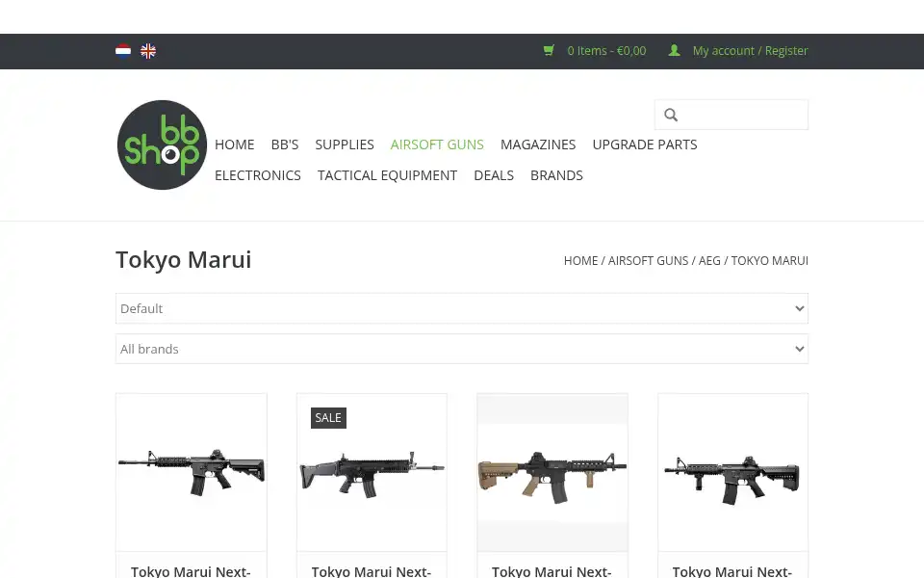Focus the search input field
924x578 pixels.
pyautogui.click(x=731, y=115)
